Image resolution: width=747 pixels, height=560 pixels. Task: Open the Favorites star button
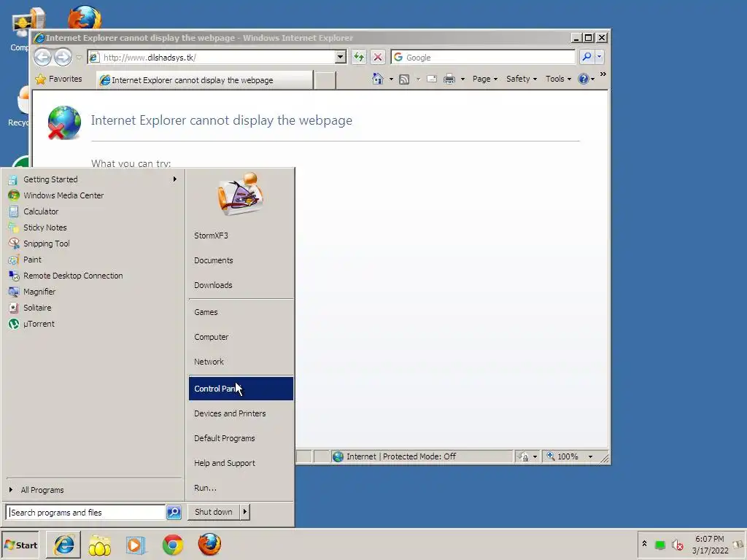(58, 79)
